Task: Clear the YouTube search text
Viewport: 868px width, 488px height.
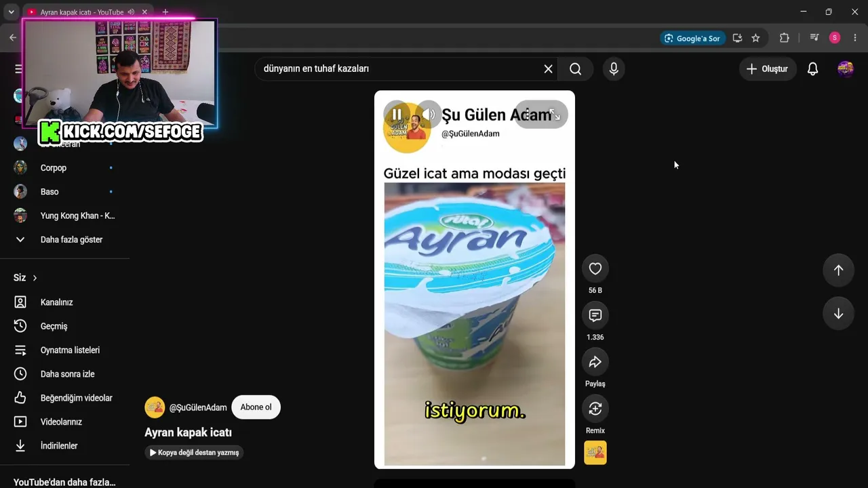Action: click(x=549, y=68)
